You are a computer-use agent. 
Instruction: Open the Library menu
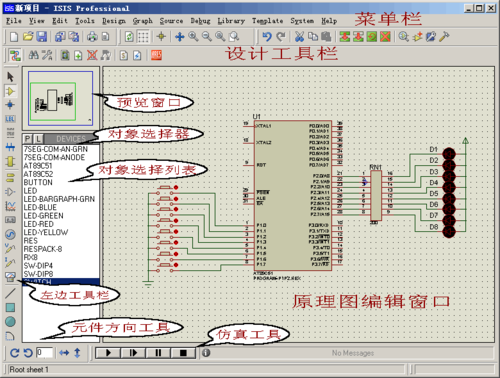pos(231,21)
